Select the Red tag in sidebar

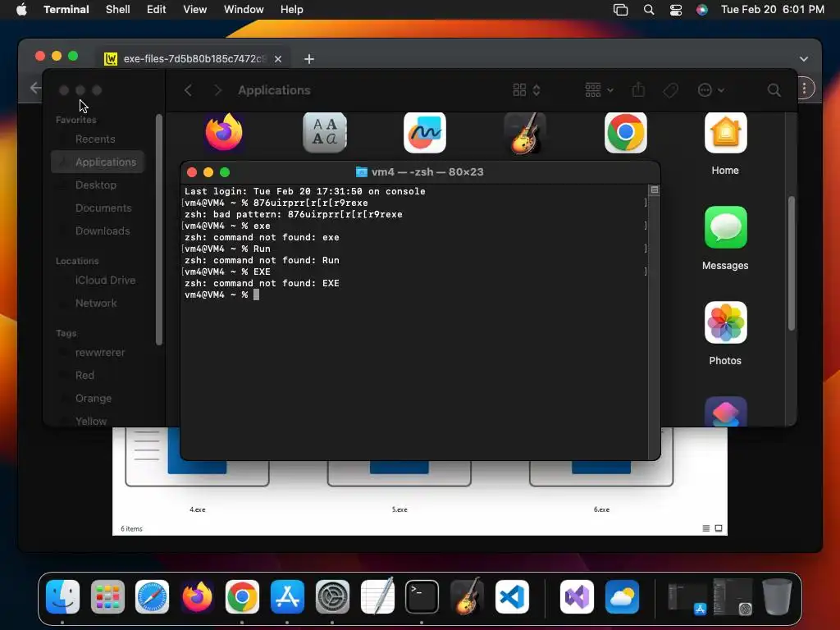click(x=84, y=376)
